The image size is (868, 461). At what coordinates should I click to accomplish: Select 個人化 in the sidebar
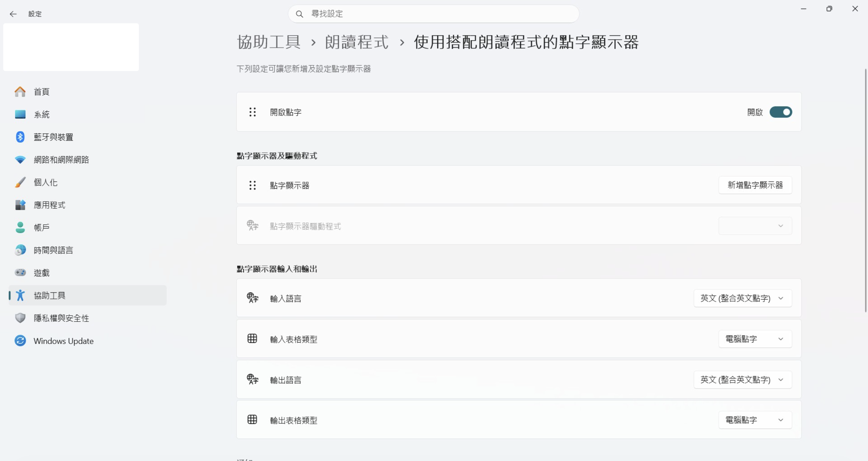click(88, 182)
